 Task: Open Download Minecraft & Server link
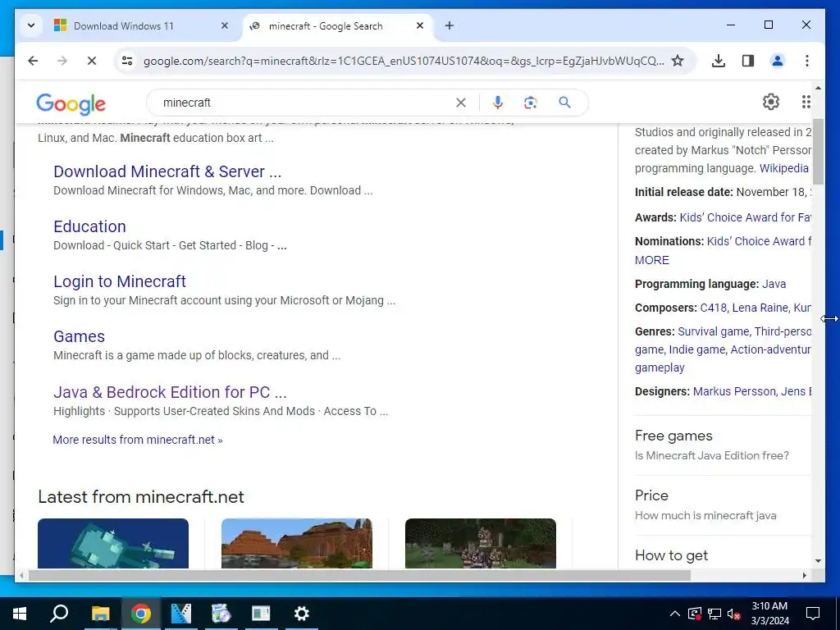pyautogui.click(x=167, y=171)
